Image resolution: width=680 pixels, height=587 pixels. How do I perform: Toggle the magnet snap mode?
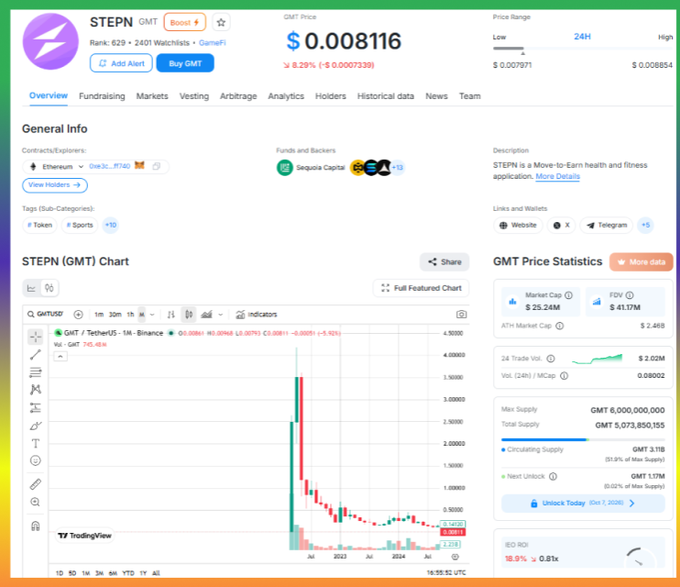pyautogui.click(x=35, y=526)
